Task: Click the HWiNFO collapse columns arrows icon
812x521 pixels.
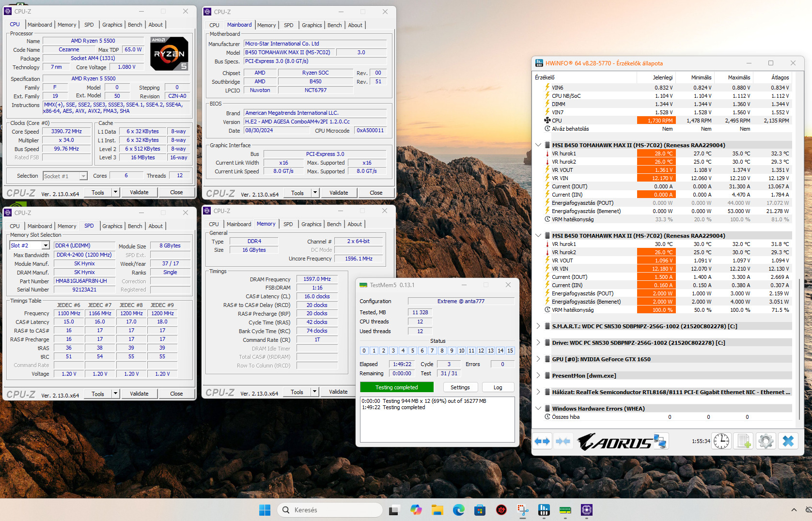Action: click(x=563, y=441)
